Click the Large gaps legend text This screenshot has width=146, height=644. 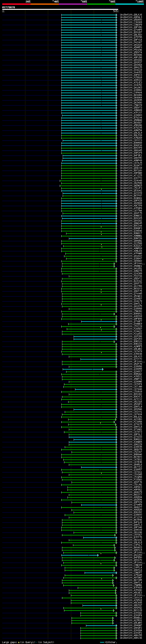[x=28, y=642]
